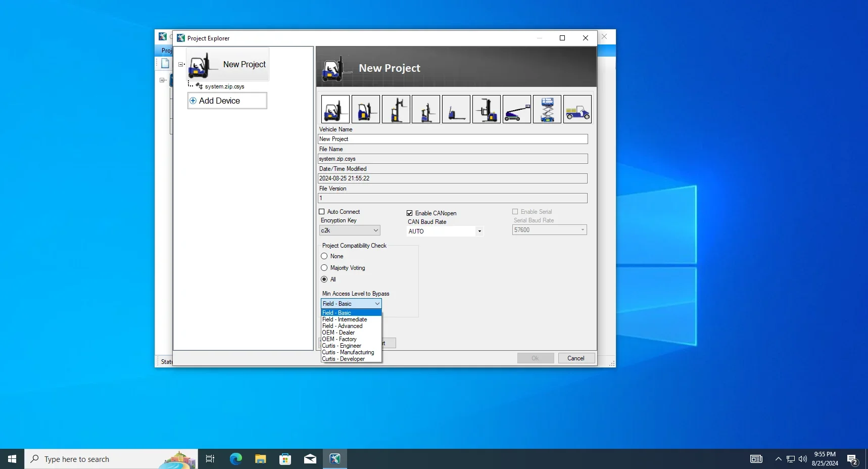This screenshot has width=868, height=469.
Task: Choose the scissor lift vehicle icon
Action: click(547, 109)
